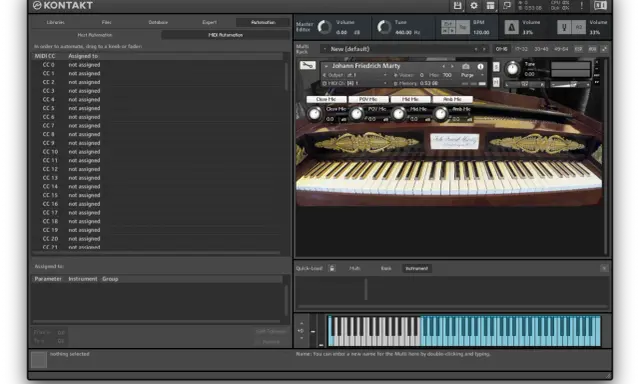This screenshot has width=640, height=384.
Task: Click the instrument pan slider
Action: pos(525,84)
